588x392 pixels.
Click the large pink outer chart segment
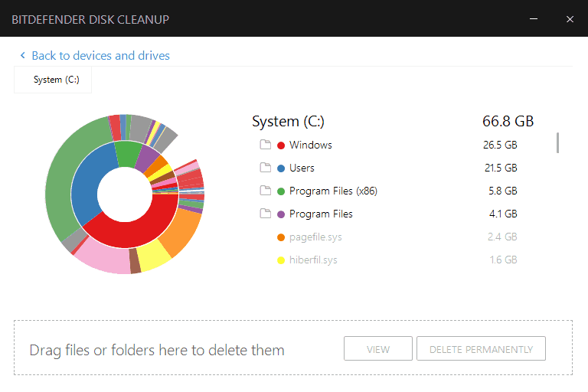(105, 257)
